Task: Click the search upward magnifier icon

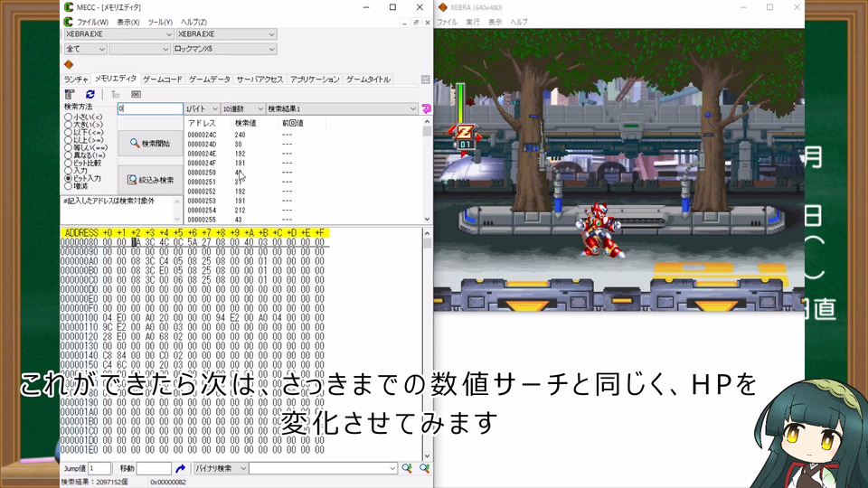Action: [425, 469]
